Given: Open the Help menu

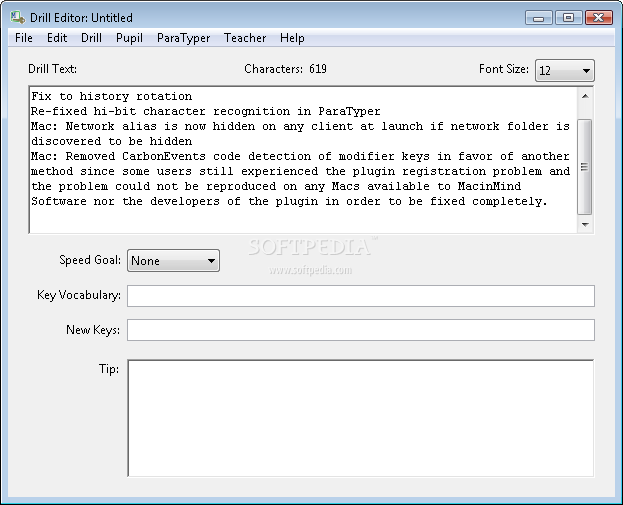Looking at the screenshot, I should point(292,38).
